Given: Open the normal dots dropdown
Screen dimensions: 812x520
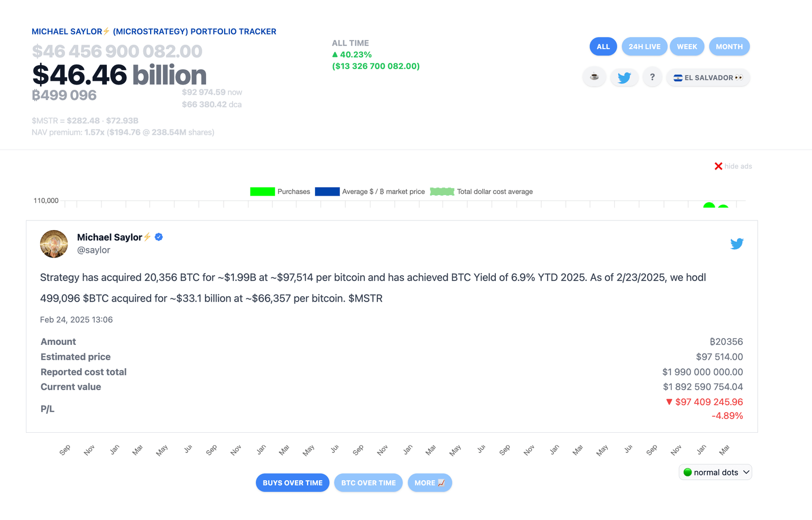Looking at the screenshot, I should (715, 472).
